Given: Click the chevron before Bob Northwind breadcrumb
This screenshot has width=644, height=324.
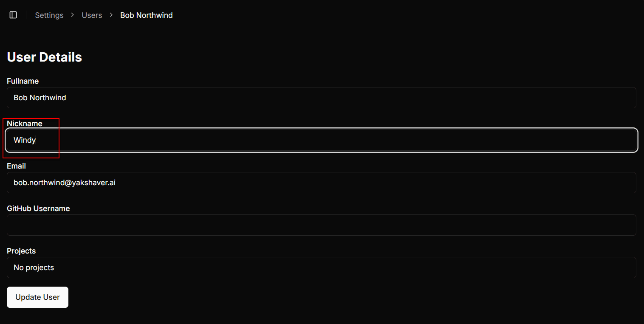Looking at the screenshot, I should point(111,15).
